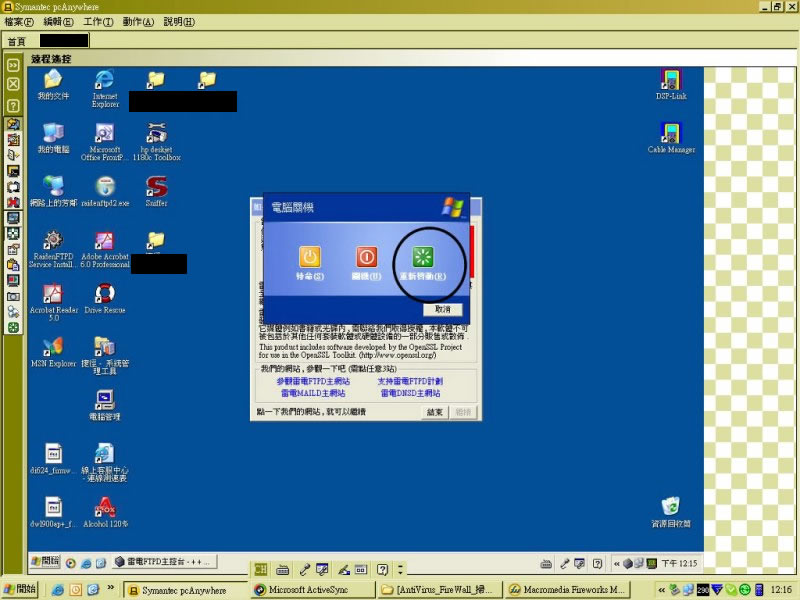The height and width of the screenshot is (600, 800).
Task: Click the red X monitor icon in sidebar
Action: [x=13, y=202]
